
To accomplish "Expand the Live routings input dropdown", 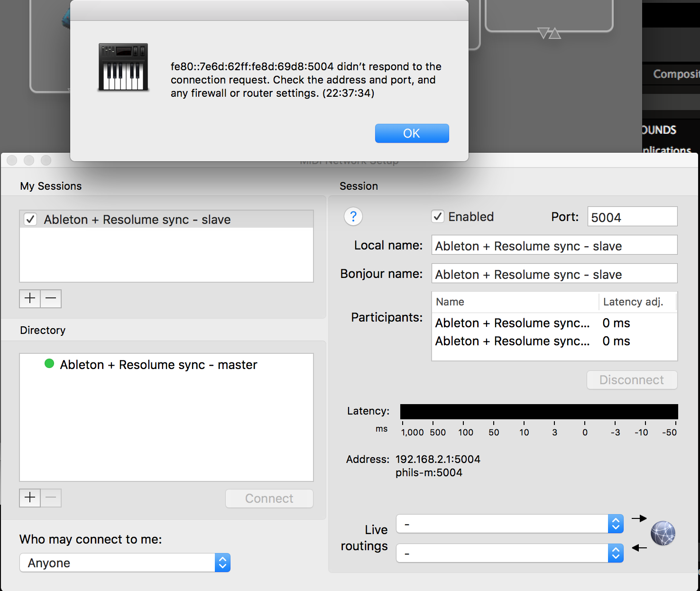I will click(x=509, y=553).
